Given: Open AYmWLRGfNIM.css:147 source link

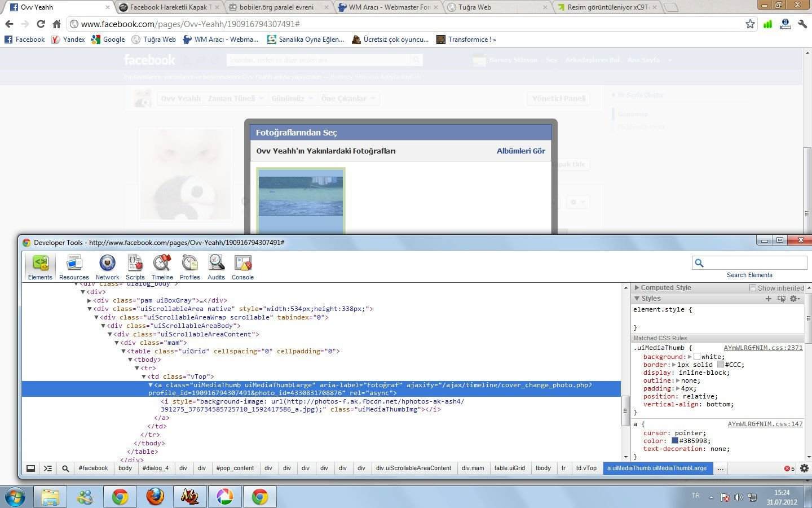Looking at the screenshot, I should point(765,424).
